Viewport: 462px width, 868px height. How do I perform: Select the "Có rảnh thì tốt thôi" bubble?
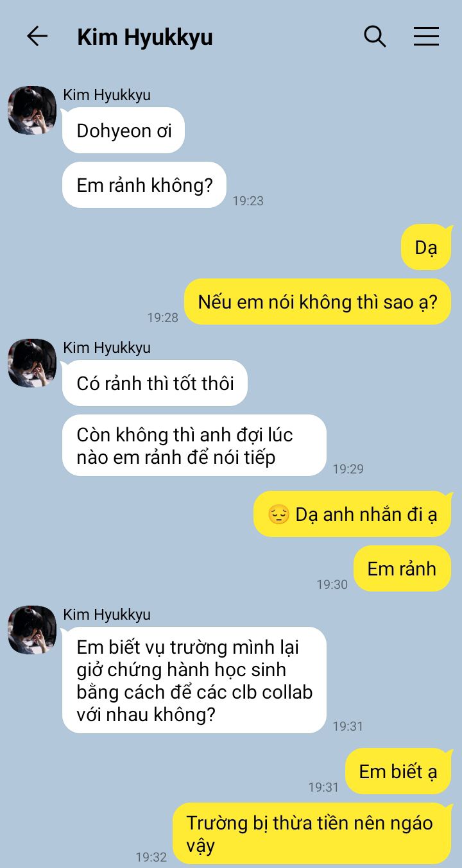click(x=155, y=383)
